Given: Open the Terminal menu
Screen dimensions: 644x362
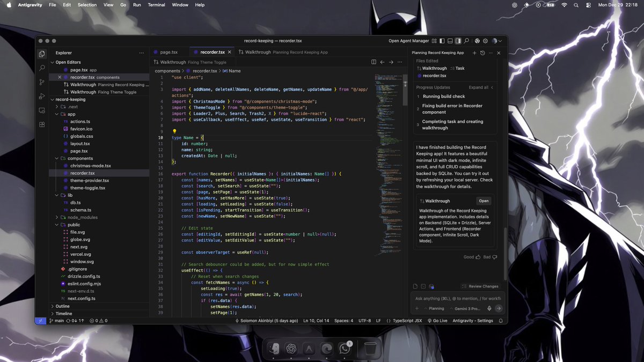Looking at the screenshot, I should 157,5.
